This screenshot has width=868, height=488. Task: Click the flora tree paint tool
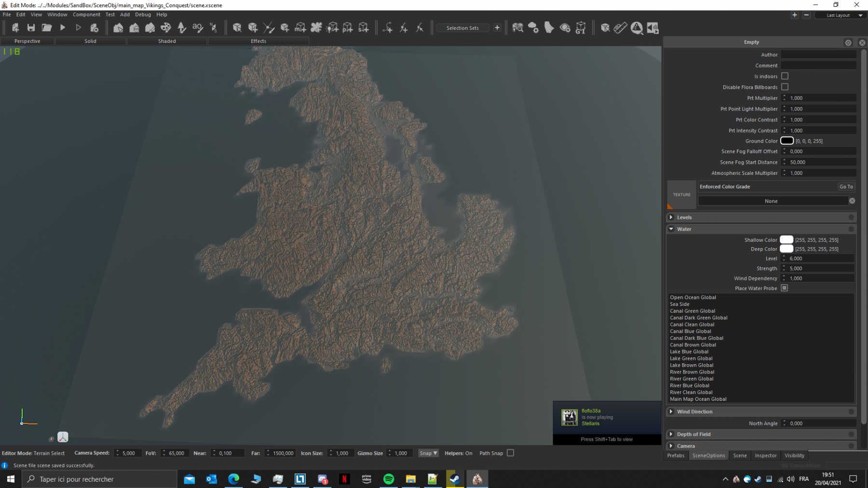tap(182, 28)
